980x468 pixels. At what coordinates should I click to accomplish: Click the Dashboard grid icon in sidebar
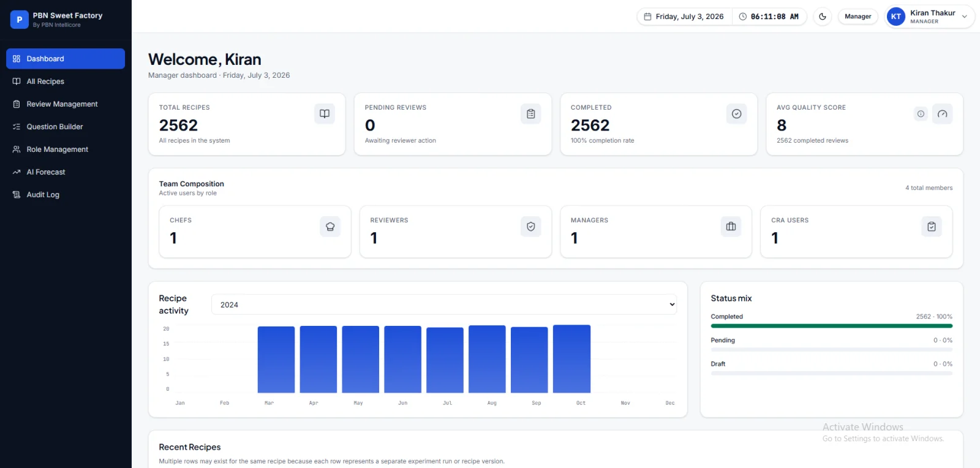click(17, 59)
